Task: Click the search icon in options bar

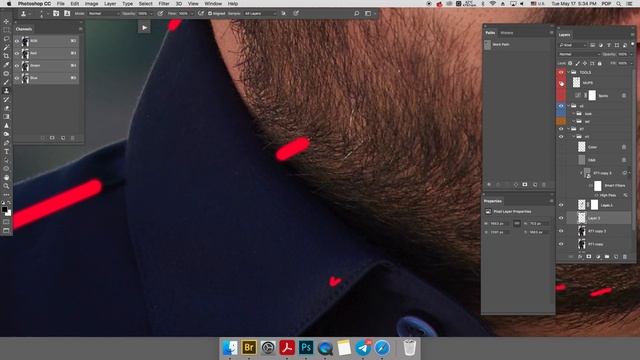Action: [356, 13]
